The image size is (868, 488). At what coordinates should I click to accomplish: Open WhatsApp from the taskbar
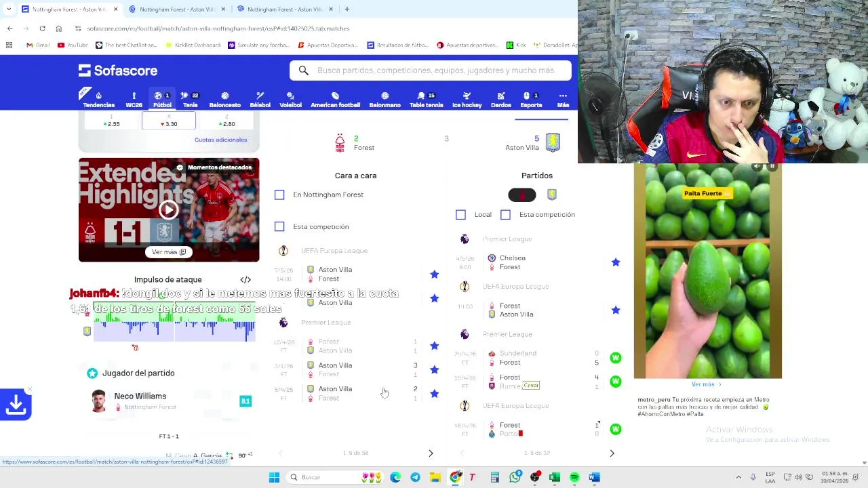[x=515, y=477]
